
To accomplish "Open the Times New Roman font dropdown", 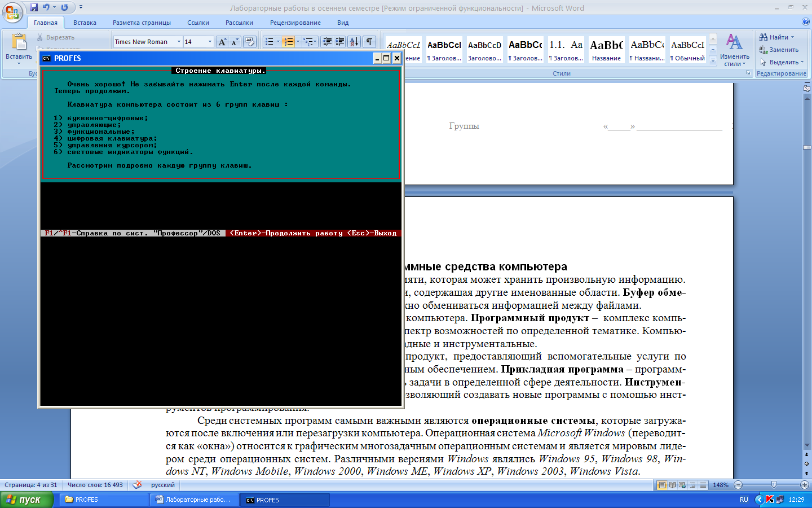I will [179, 42].
